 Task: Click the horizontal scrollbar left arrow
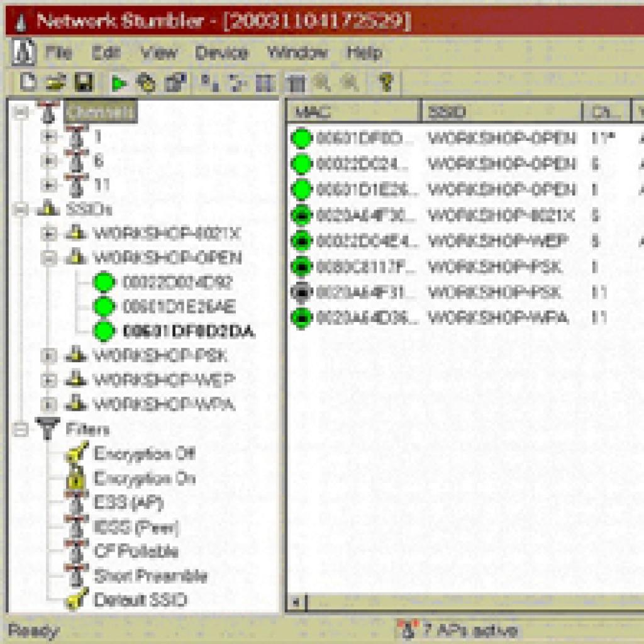296,602
